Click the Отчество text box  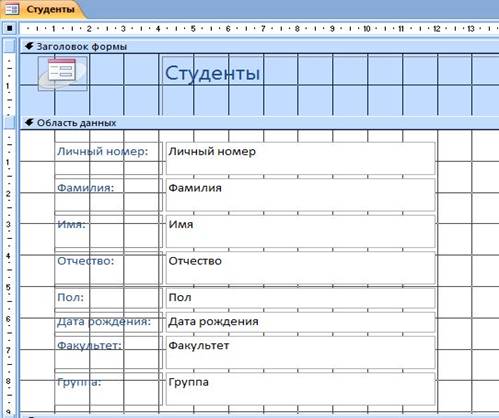300,268
